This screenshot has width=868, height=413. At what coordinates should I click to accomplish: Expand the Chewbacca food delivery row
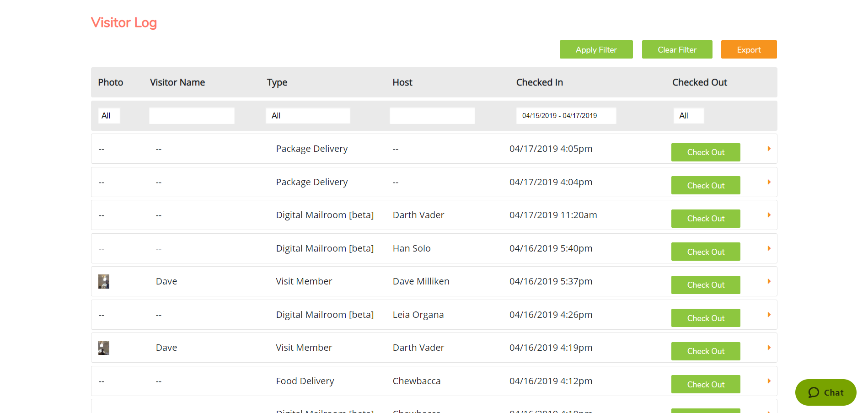click(769, 381)
